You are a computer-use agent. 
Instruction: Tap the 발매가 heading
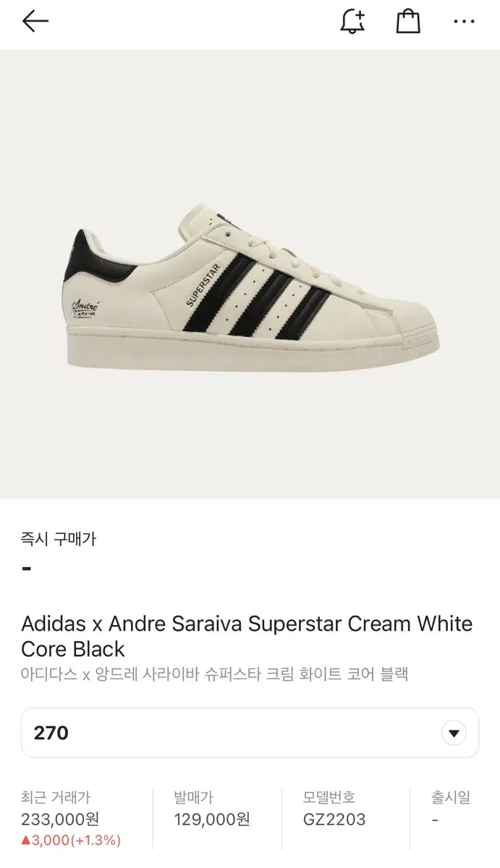194,798
